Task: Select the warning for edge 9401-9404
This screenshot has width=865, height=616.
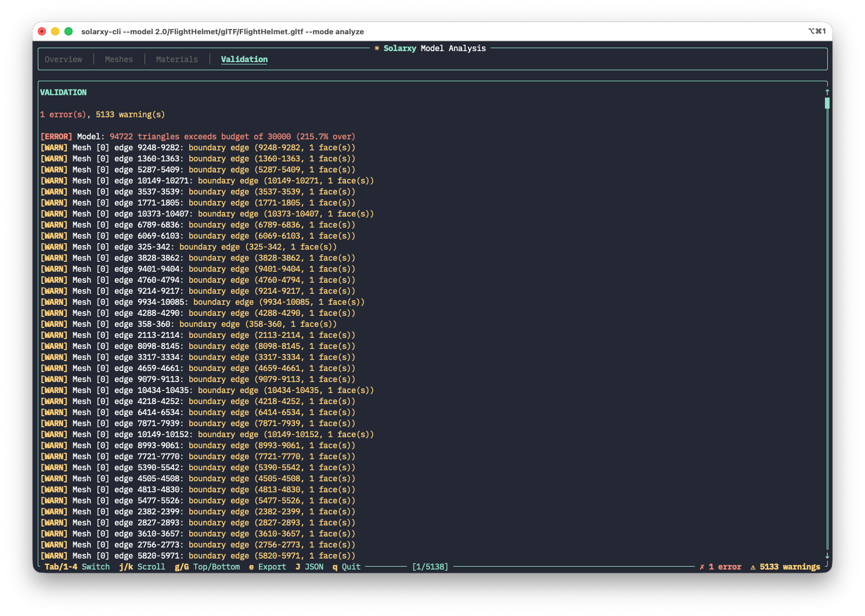Action: click(x=198, y=269)
